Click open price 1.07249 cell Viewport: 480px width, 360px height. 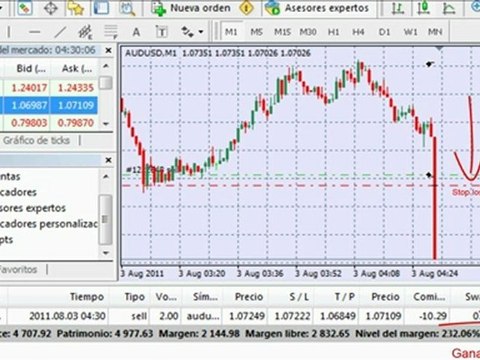click(x=247, y=316)
